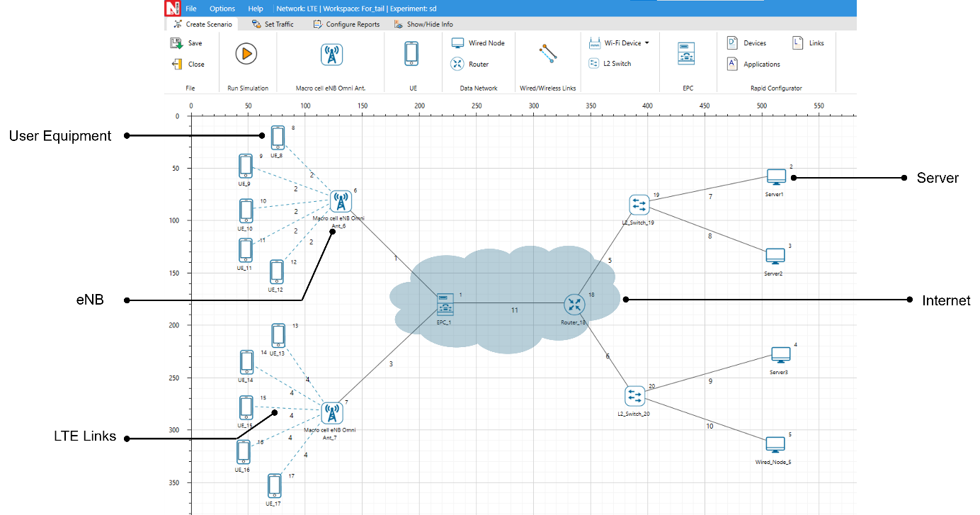Click the Save button

click(x=187, y=43)
